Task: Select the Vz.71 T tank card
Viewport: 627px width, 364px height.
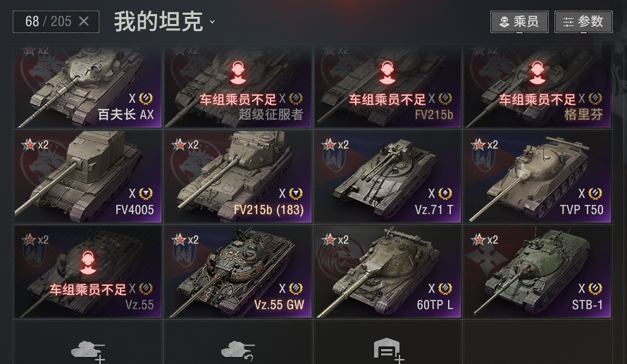Action: [x=387, y=176]
